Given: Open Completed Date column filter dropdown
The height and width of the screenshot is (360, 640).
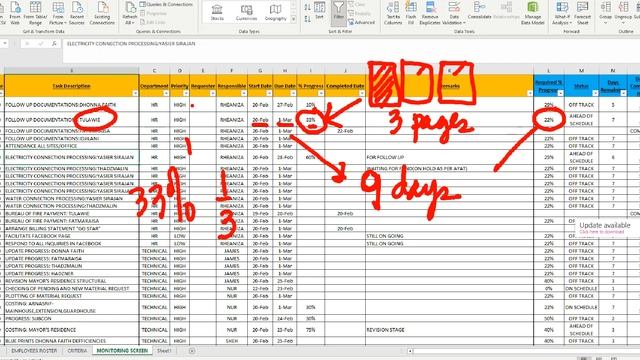Looking at the screenshot, I should [361, 93].
